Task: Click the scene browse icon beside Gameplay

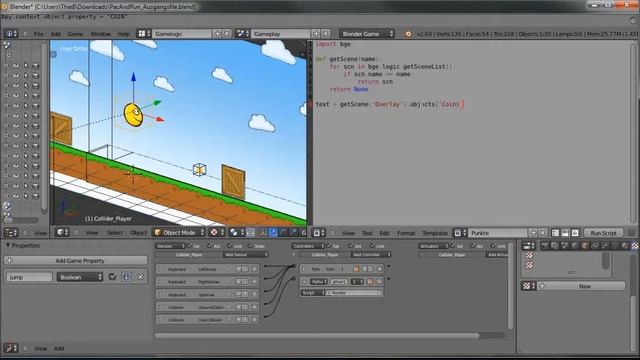Action: point(243,33)
